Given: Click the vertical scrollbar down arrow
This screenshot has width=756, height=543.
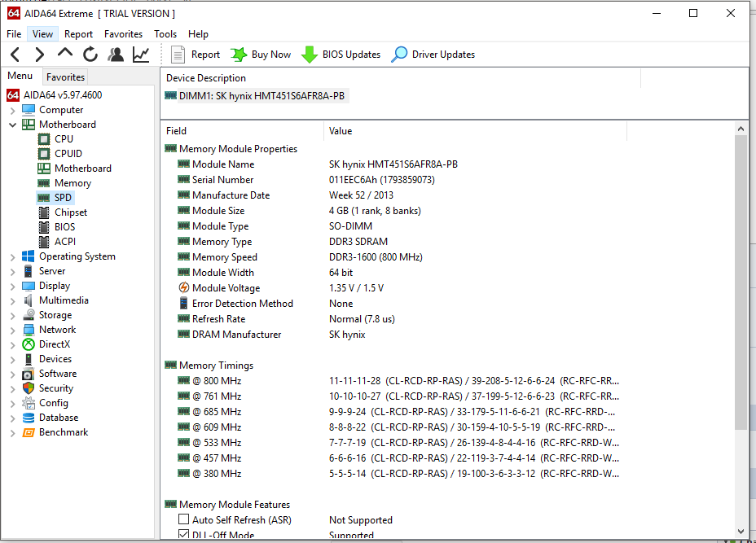Looking at the screenshot, I should [x=741, y=531].
